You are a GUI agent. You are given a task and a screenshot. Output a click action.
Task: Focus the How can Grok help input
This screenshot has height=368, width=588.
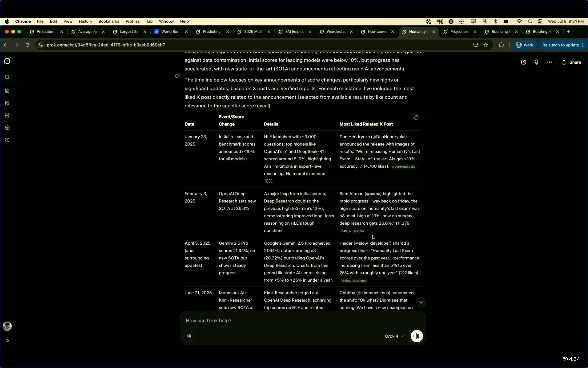303,321
